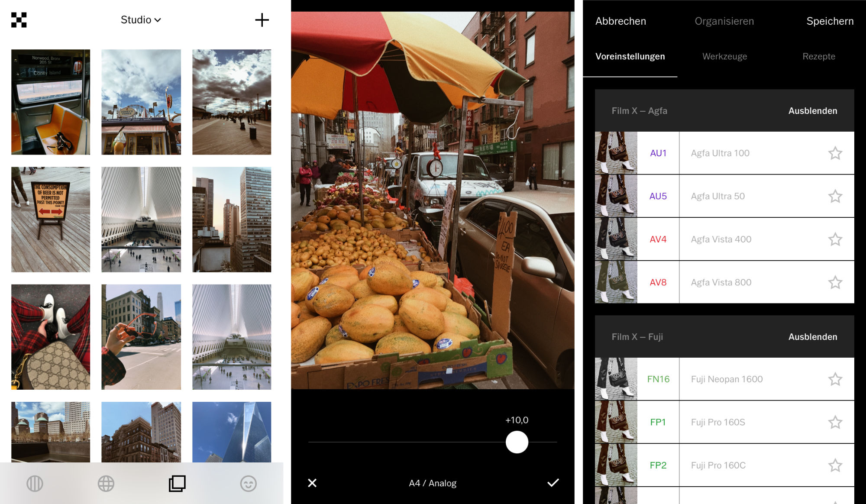The image size is (866, 504).
Task: Click the Fuji Pro 160C name
Action: click(x=718, y=465)
